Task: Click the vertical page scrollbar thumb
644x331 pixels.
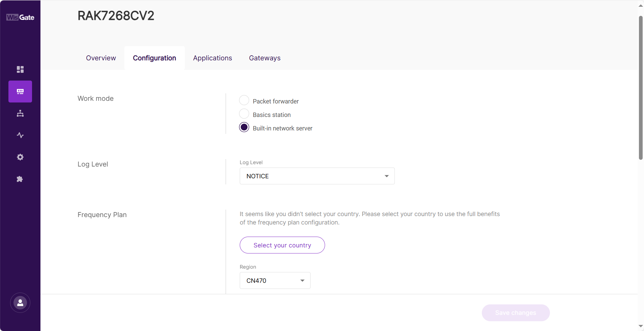Action: (x=641, y=88)
